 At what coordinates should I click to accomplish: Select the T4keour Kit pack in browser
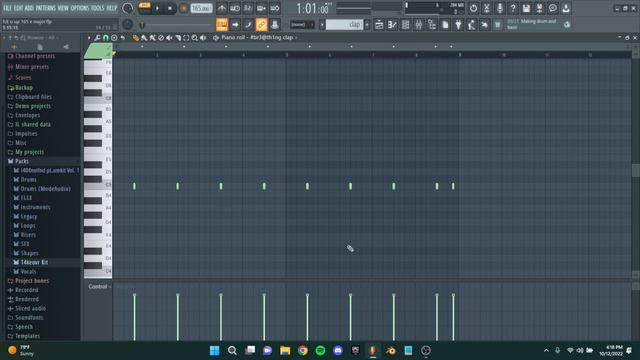point(34,262)
